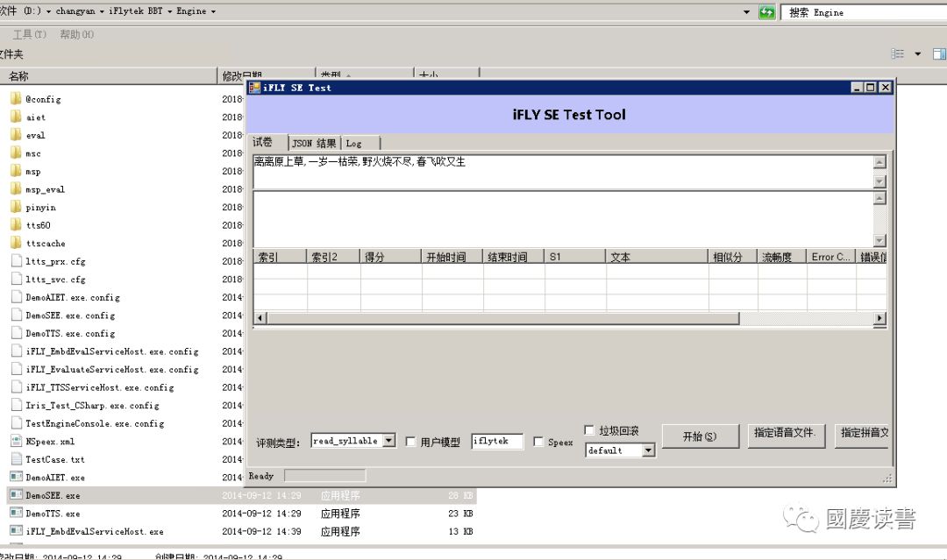Click the DemoAIET.exe application icon
Screen dimensions: 947x560
pos(17,477)
